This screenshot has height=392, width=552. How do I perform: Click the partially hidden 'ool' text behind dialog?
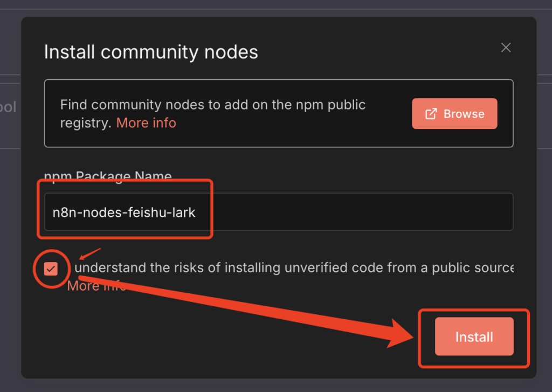click(x=8, y=107)
